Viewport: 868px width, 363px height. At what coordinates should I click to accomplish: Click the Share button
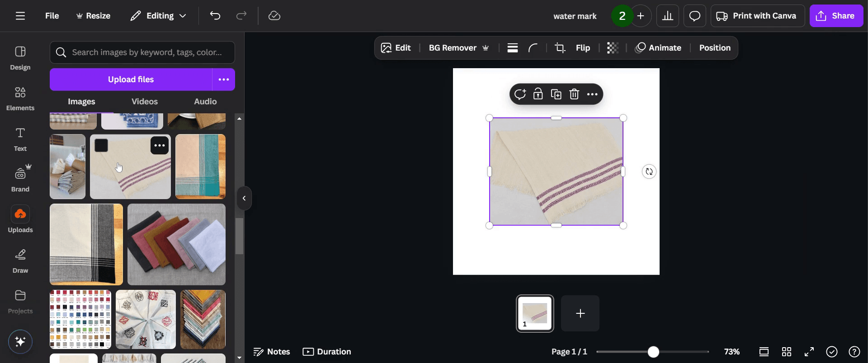pyautogui.click(x=836, y=16)
